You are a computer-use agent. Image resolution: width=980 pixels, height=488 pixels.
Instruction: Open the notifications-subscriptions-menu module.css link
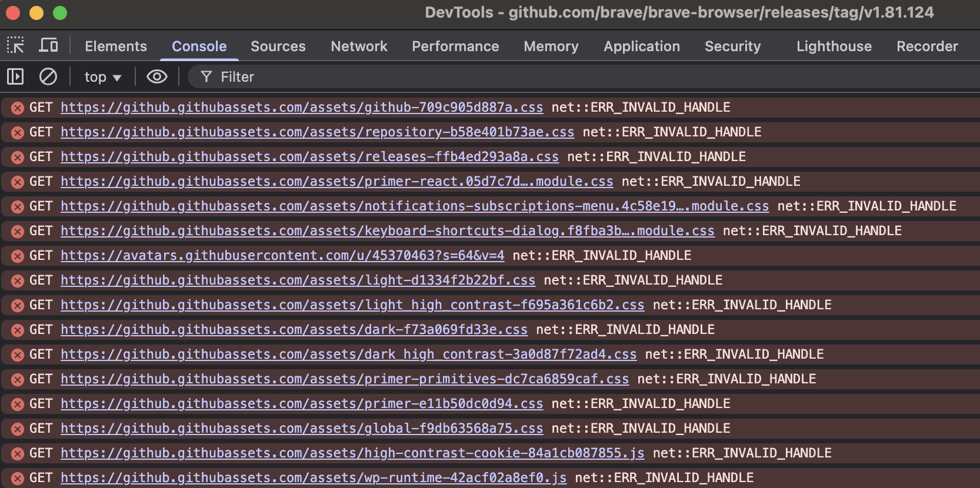pyautogui.click(x=415, y=206)
